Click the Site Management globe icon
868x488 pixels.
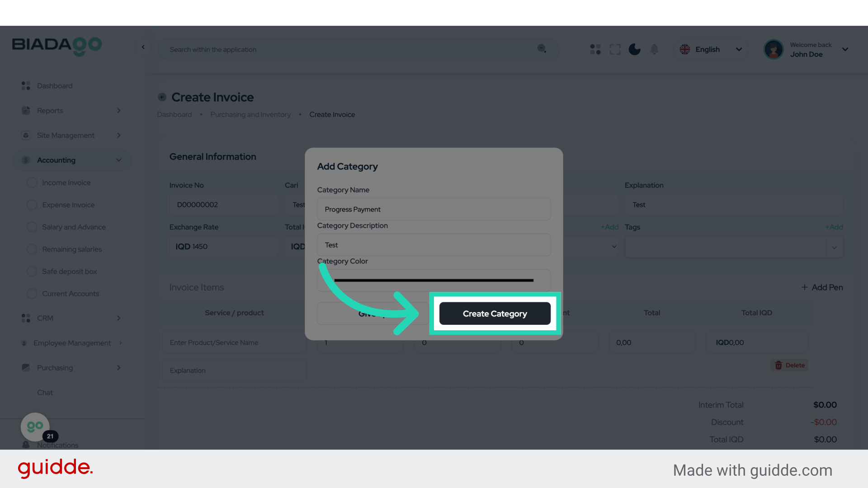26,135
